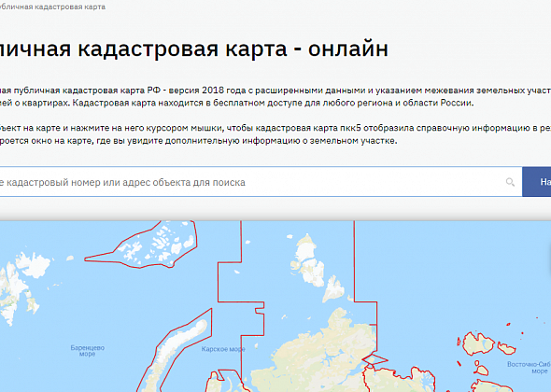Click the 'Карское море' label on map

pyautogui.click(x=223, y=349)
